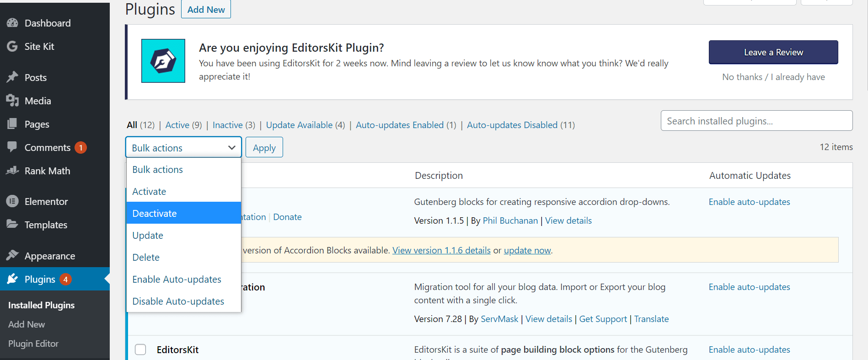Click the EditorsKit plugin name
The width and height of the screenshot is (868, 360).
coord(177,350)
